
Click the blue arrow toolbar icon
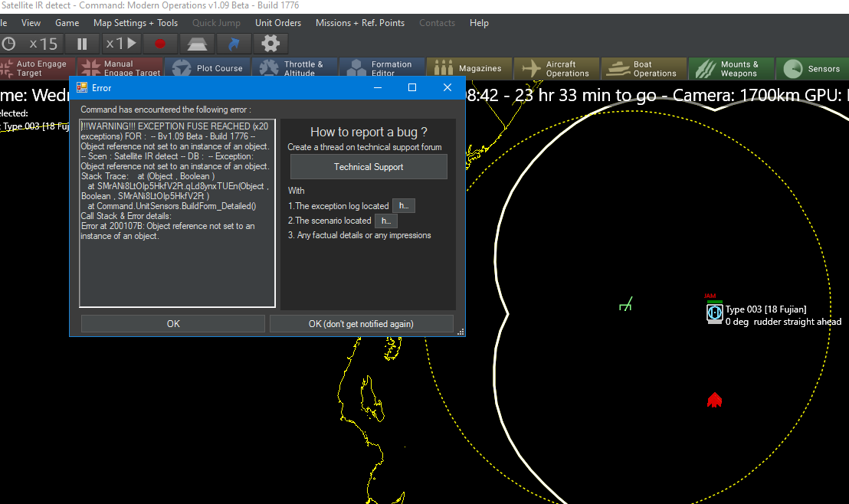[x=234, y=44]
